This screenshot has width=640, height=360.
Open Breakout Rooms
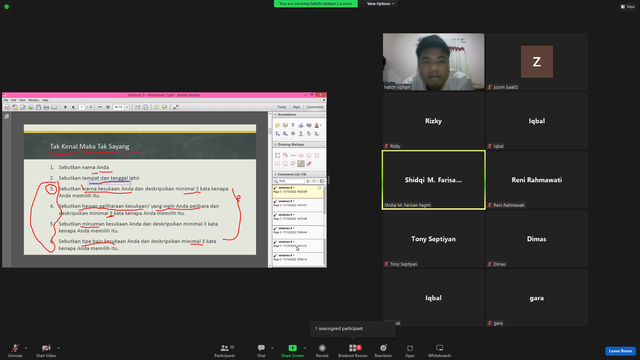point(353,351)
